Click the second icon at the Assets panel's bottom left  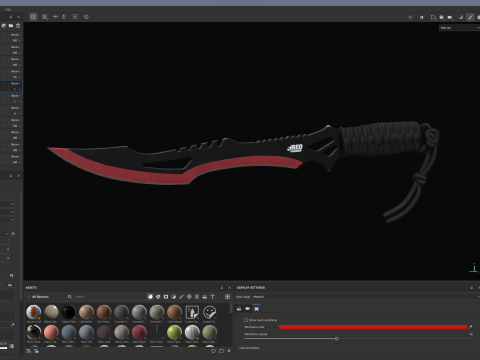click(x=36, y=351)
